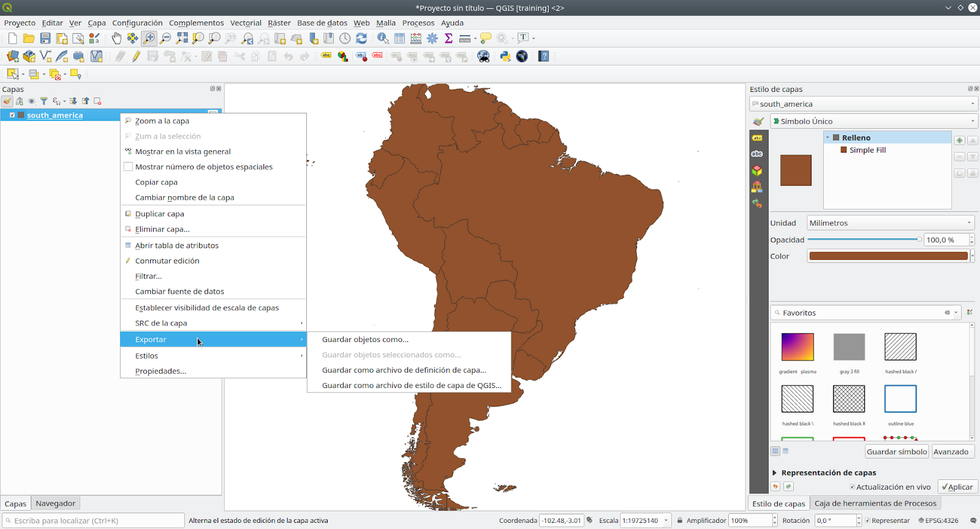980x529 pixels.
Task: Select the Zoom In magnifier tool
Action: coord(149,39)
